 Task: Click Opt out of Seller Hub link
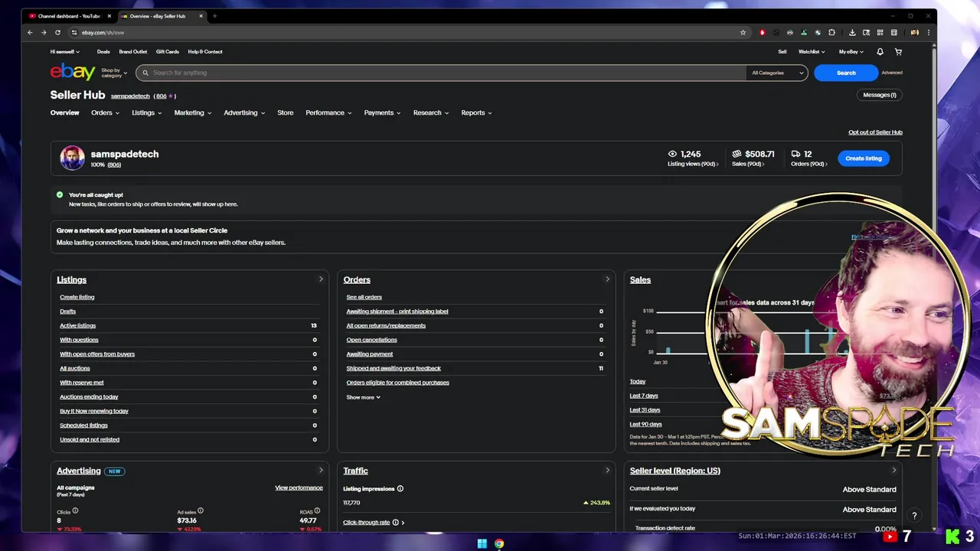875,132
